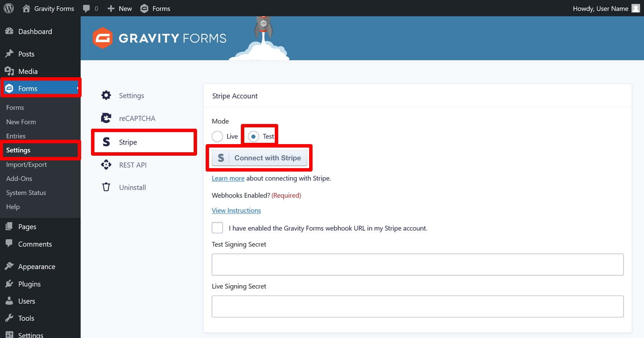Select the Test mode radio button

coord(253,136)
